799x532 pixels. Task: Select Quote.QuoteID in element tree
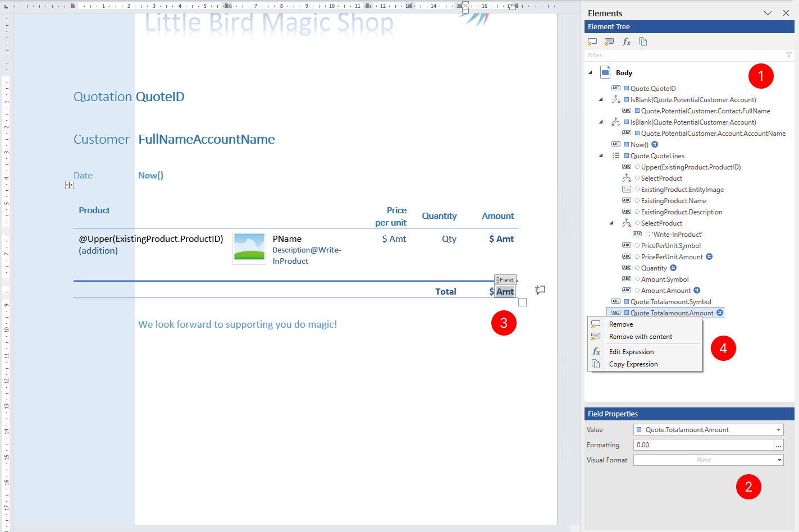[x=652, y=88]
